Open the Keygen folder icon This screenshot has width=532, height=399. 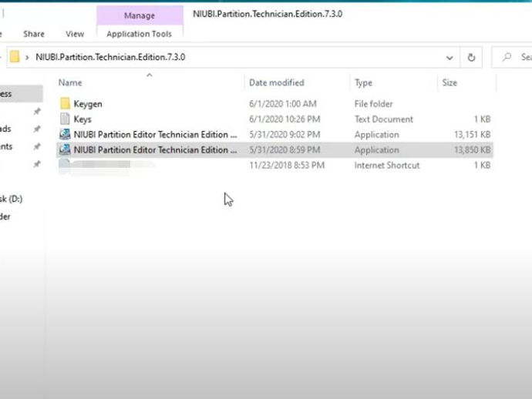(65, 103)
